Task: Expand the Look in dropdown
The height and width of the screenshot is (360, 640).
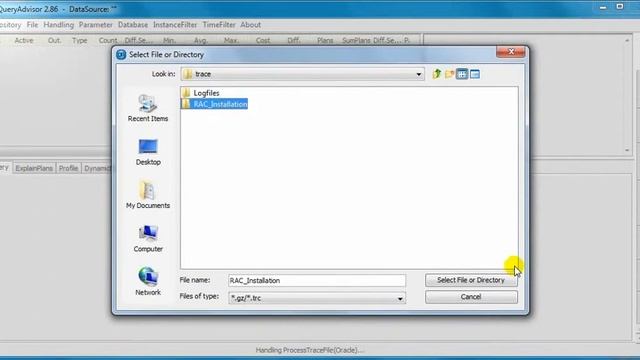Action: [x=418, y=74]
